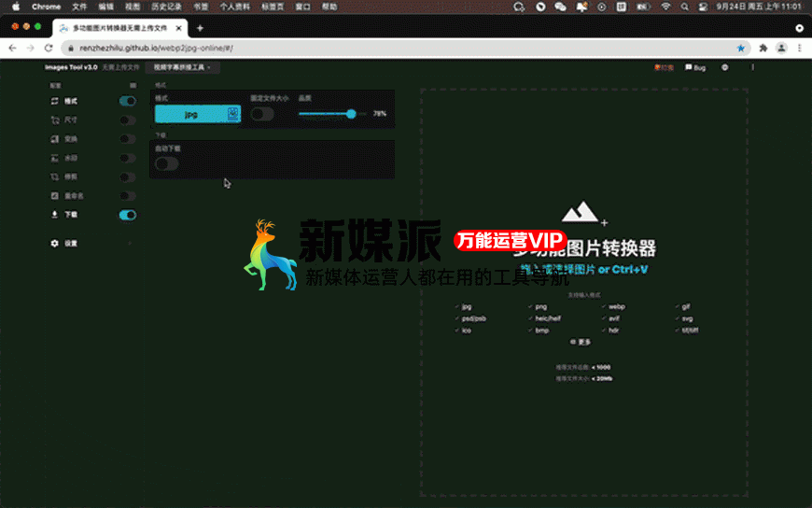Screen dimensions: 812x508
Task: Click the sponsor link left of Bug
Action: [x=664, y=67]
